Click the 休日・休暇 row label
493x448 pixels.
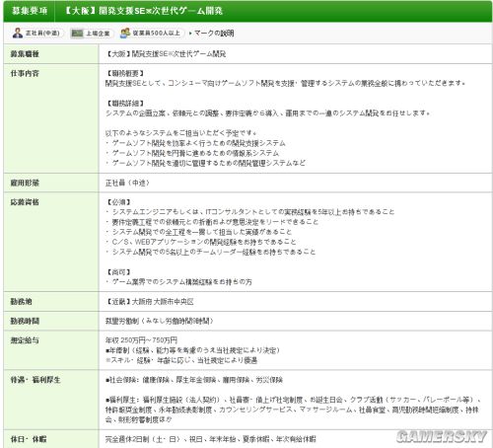[29, 439]
